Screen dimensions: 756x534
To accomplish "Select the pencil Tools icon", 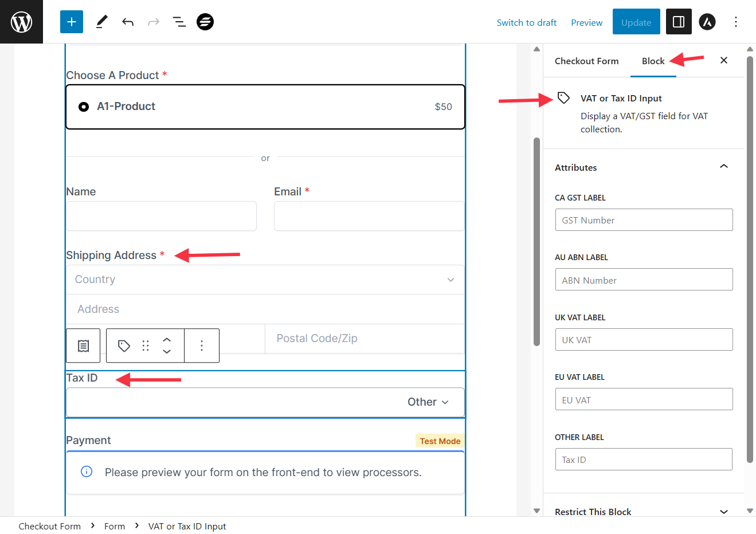I will 101,22.
